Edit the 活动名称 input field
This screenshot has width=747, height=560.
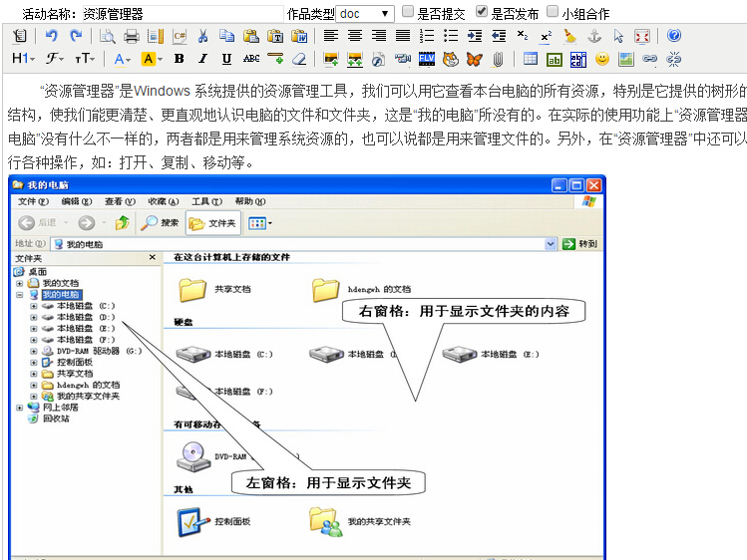coord(183,14)
